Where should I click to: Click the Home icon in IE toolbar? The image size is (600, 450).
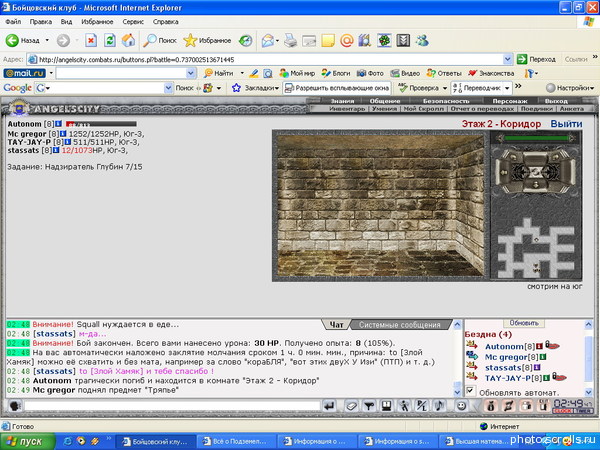coord(129,40)
